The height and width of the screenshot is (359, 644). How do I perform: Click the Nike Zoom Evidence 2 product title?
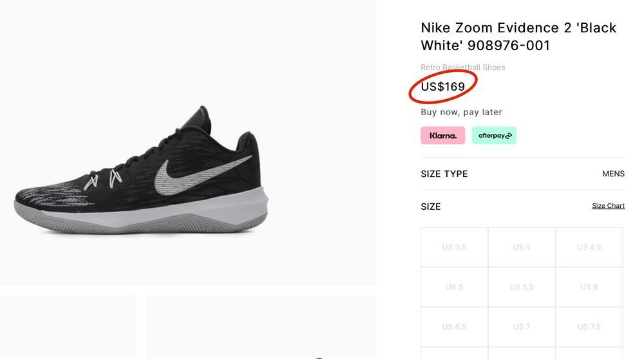coord(518,37)
